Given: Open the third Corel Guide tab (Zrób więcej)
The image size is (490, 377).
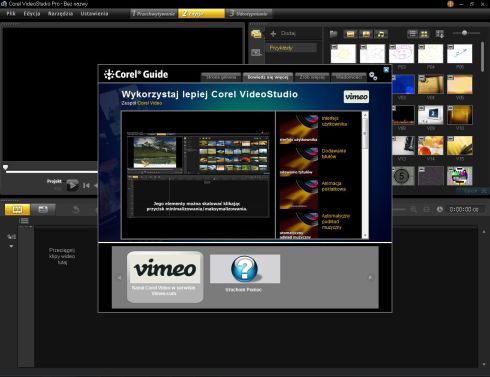Looking at the screenshot, I should 312,77.
